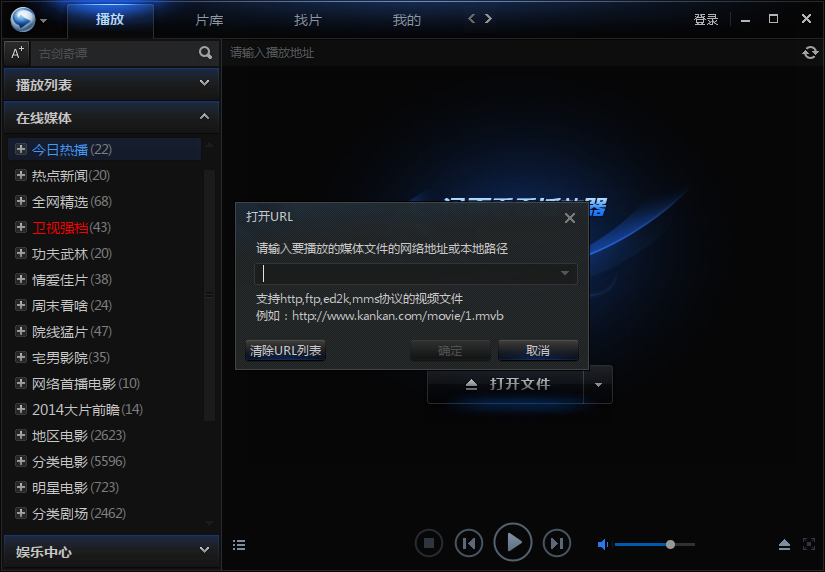This screenshot has height=572, width=825.
Task: Click the refresh icon beside address bar
Action: (810, 53)
